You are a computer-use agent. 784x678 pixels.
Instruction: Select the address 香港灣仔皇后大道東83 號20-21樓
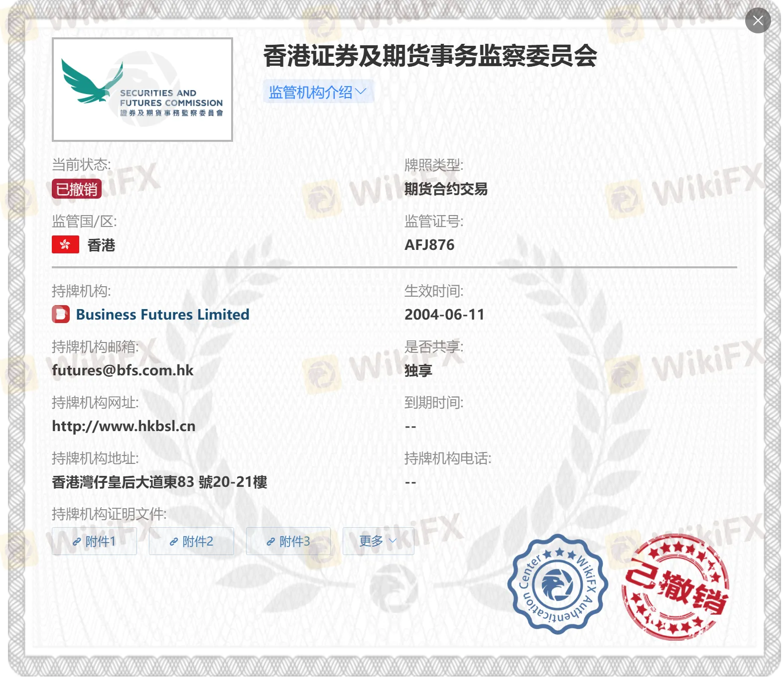pyautogui.click(x=159, y=482)
